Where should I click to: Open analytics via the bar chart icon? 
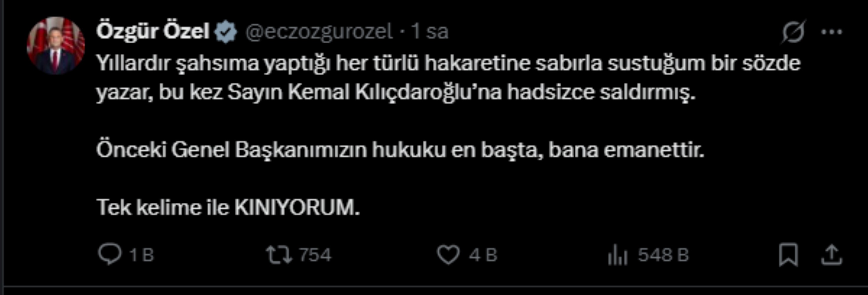click(x=617, y=255)
